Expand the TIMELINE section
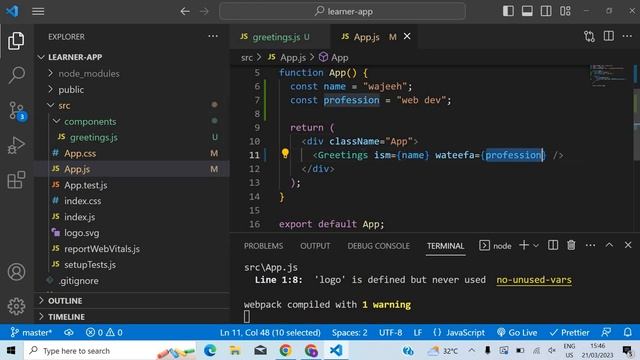 click(66, 317)
